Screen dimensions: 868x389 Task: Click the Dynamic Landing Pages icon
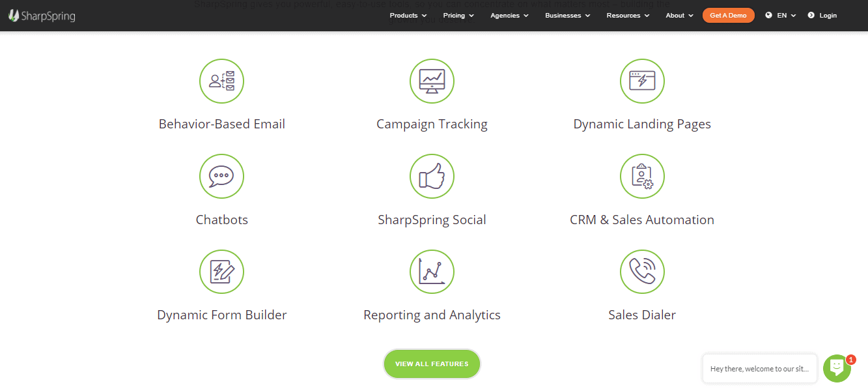[x=642, y=81]
